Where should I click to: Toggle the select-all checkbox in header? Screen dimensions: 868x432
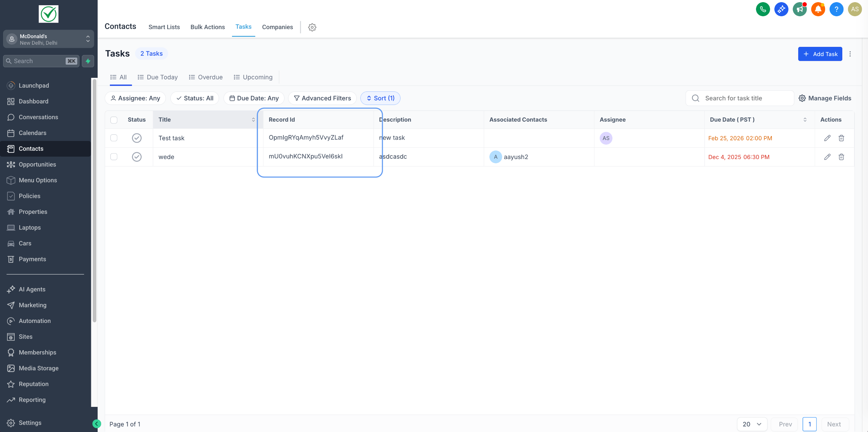pyautogui.click(x=114, y=120)
